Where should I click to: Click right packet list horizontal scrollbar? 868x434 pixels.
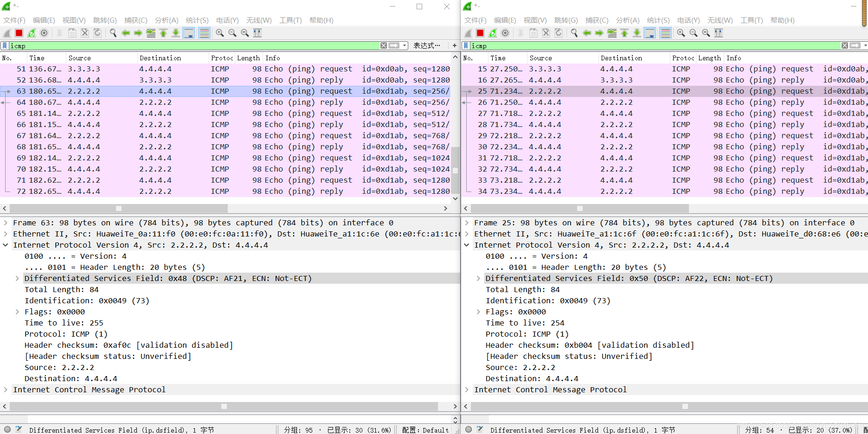tap(579, 209)
